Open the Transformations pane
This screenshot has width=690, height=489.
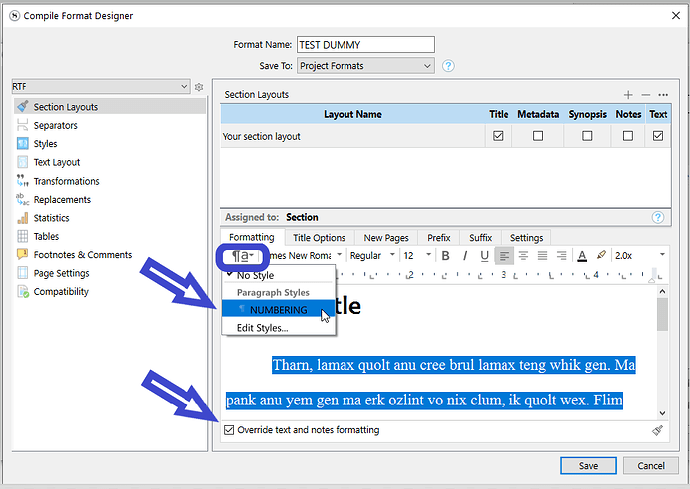110,181
